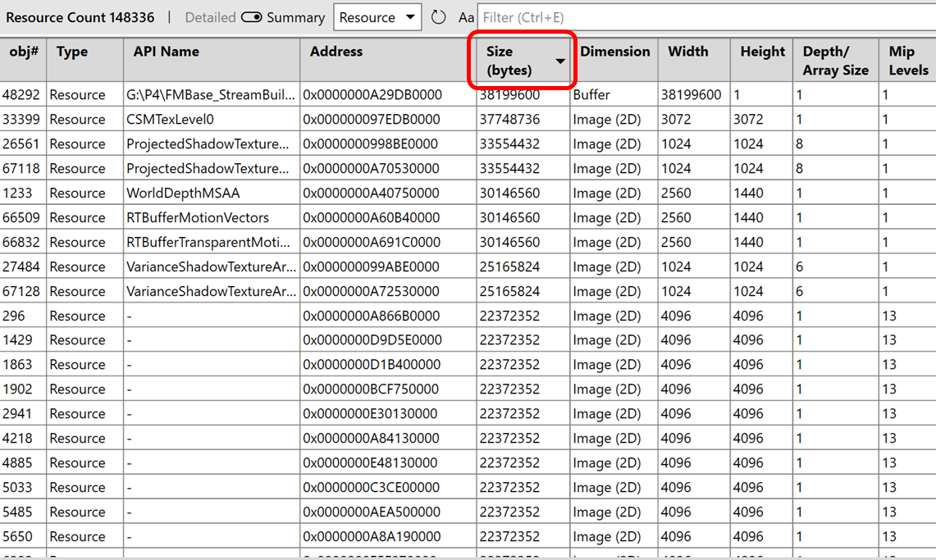Click address 0x0000000A8A190000
The image size is (936, 560).
coord(372,536)
